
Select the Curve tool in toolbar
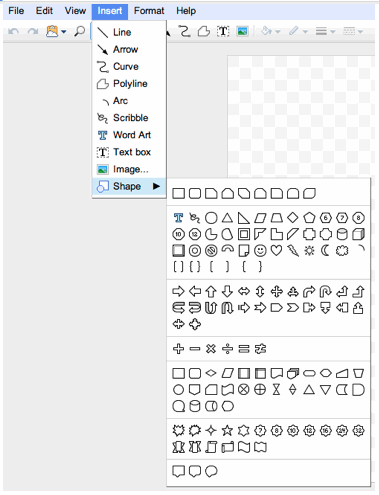click(184, 31)
